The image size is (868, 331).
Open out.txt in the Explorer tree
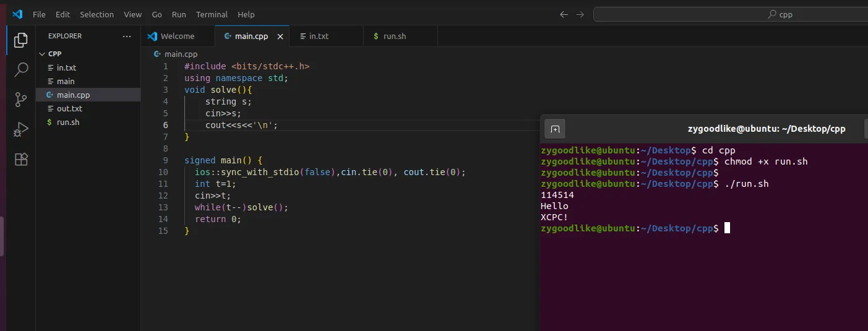point(88,108)
